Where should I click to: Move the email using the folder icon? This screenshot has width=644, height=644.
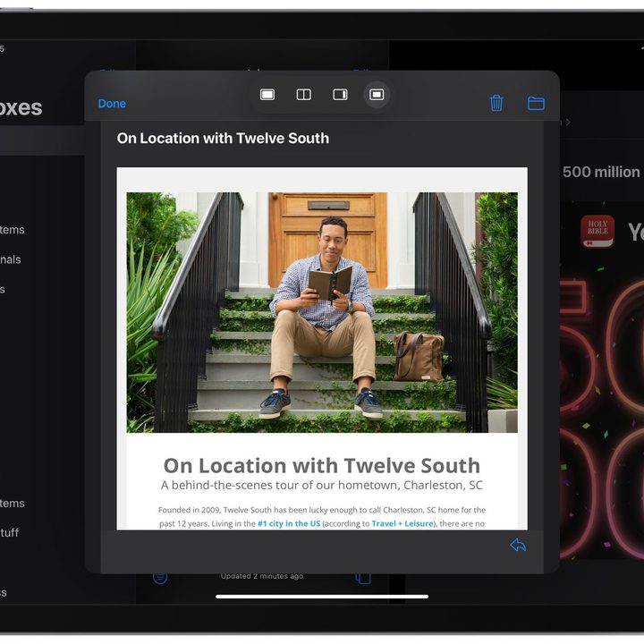point(536,104)
